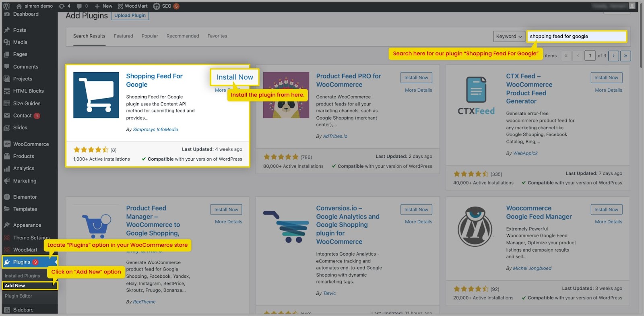The width and height of the screenshot is (644, 316).
Task: Open Dashboard menu item
Action: pyautogui.click(x=26, y=14)
